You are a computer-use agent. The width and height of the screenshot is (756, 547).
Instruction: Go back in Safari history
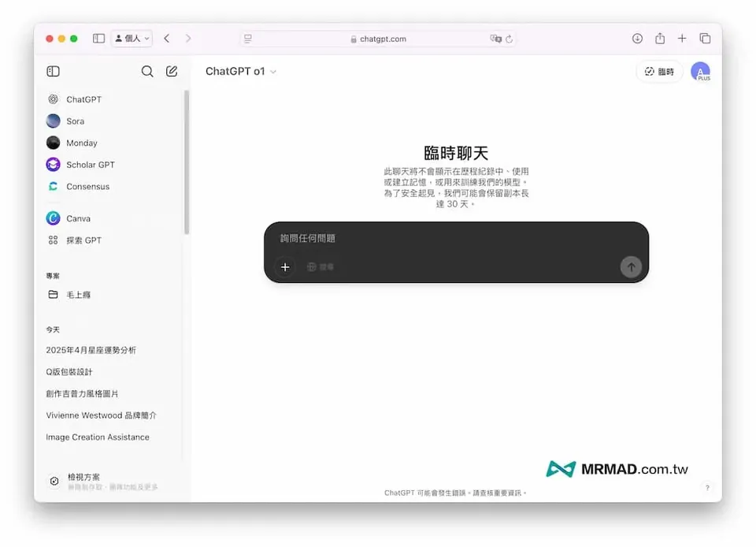(167, 39)
